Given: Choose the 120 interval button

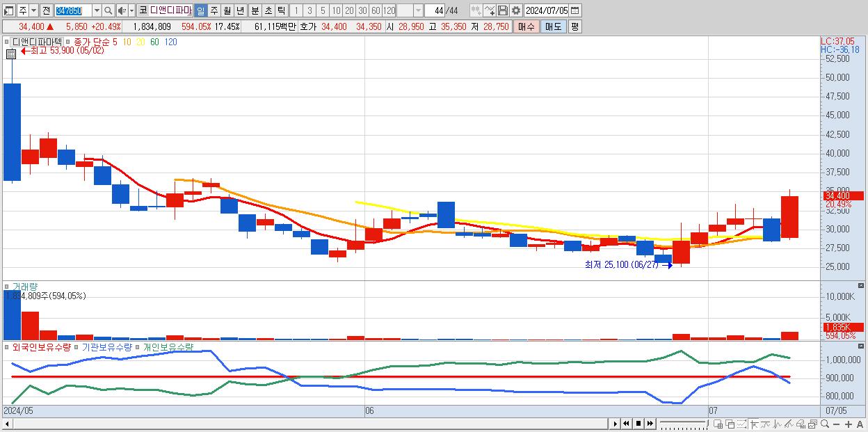Looking at the screenshot, I should [389, 10].
